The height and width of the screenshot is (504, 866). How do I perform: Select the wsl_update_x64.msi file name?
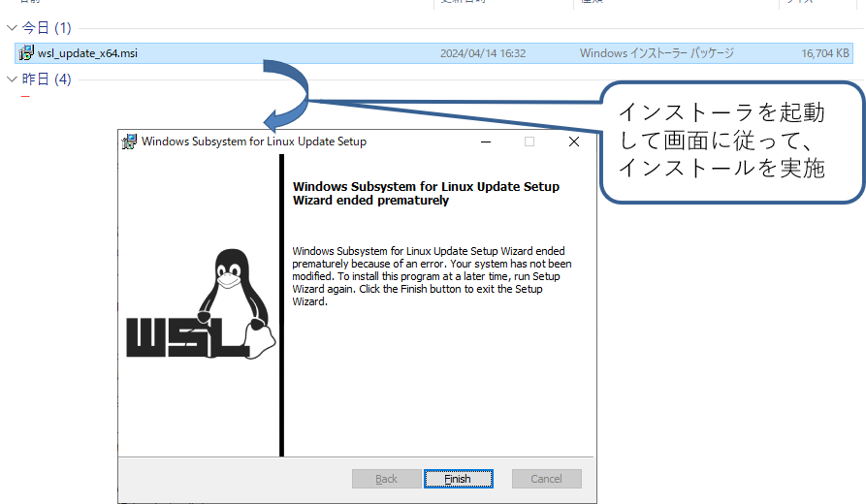point(87,53)
